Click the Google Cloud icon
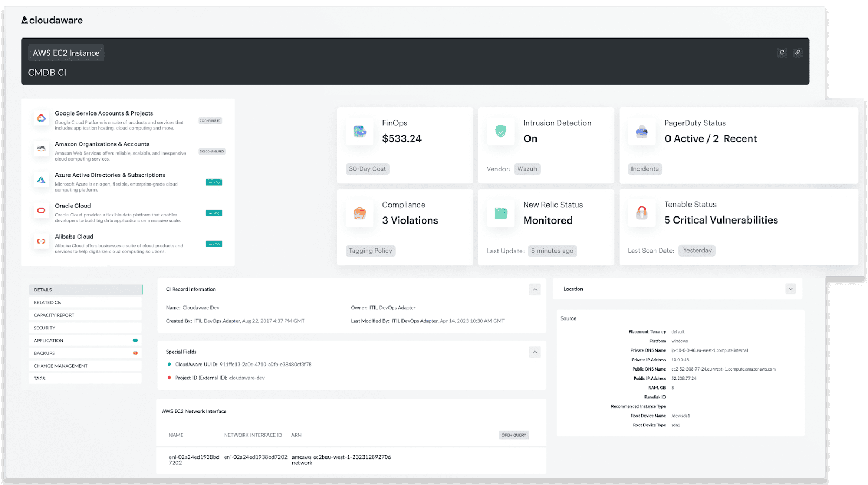 [x=41, y=118]
